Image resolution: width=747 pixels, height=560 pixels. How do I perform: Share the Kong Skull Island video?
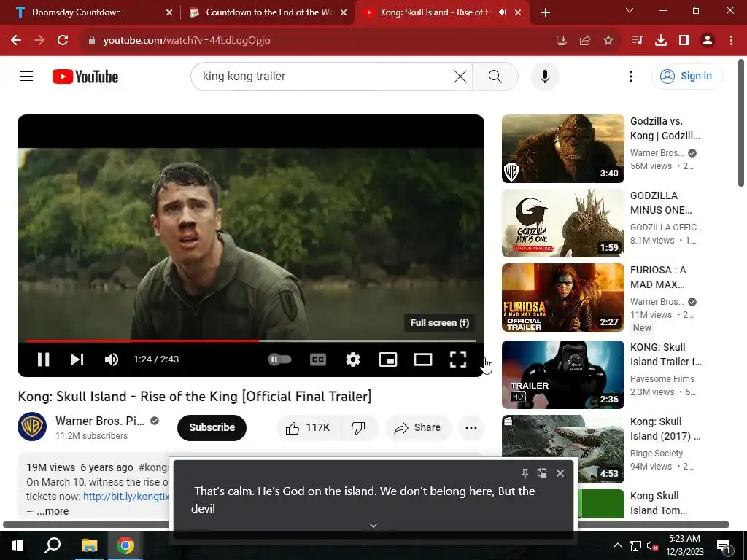pos(418,427)
